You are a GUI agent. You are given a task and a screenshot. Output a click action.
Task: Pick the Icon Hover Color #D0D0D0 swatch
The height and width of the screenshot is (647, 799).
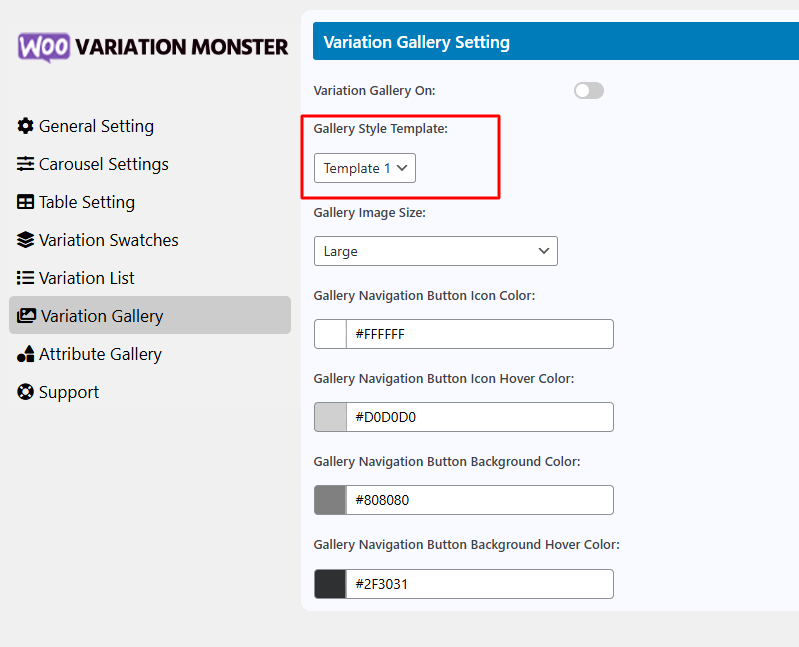coord(330,417)
